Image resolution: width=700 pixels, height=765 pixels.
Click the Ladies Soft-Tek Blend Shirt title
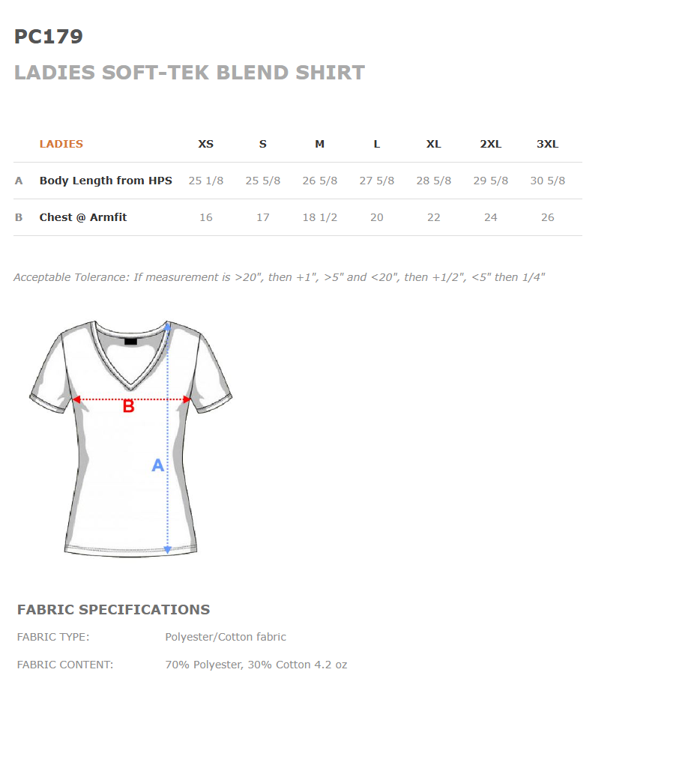pos(189,73)
